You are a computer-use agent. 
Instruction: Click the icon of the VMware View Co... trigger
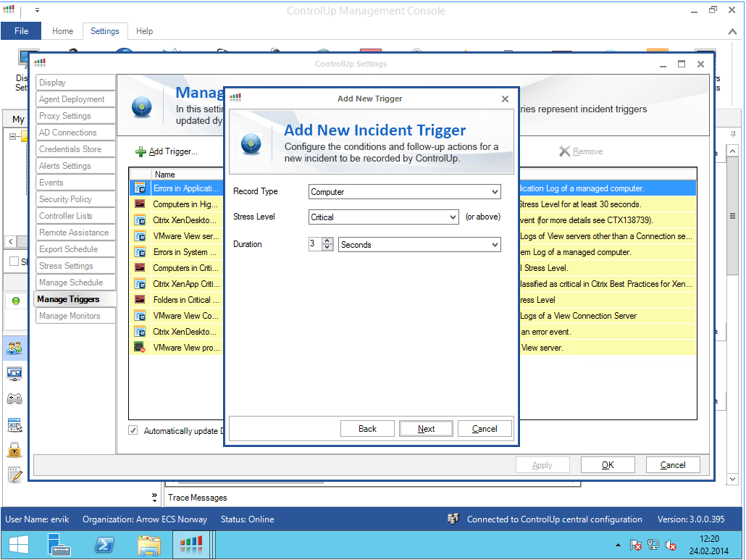click(x=139, y=316)
